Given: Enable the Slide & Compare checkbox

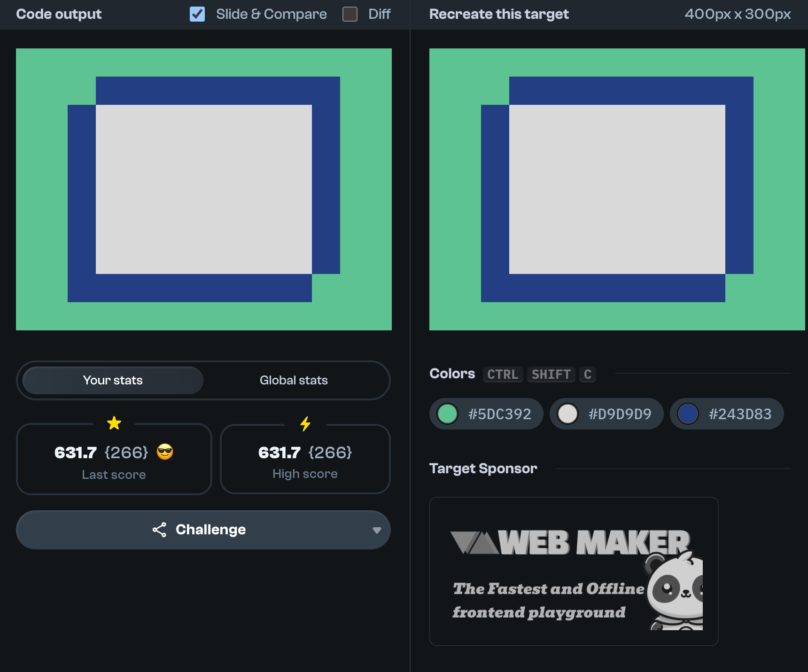Looking at the screenshot, I should [197, 14].
